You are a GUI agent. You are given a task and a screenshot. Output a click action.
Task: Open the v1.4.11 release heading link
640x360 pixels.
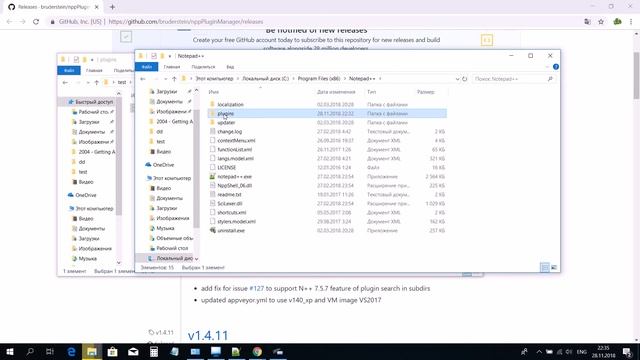208,336
